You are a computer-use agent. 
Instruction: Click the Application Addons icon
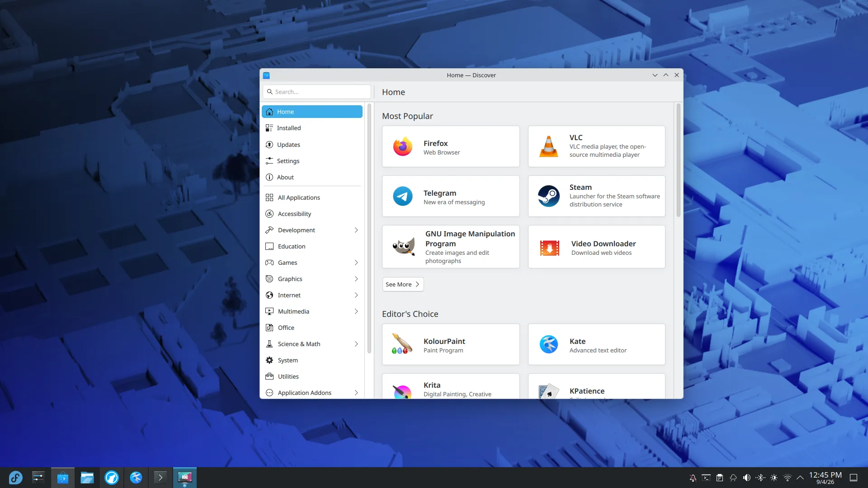tap(269, 393)
